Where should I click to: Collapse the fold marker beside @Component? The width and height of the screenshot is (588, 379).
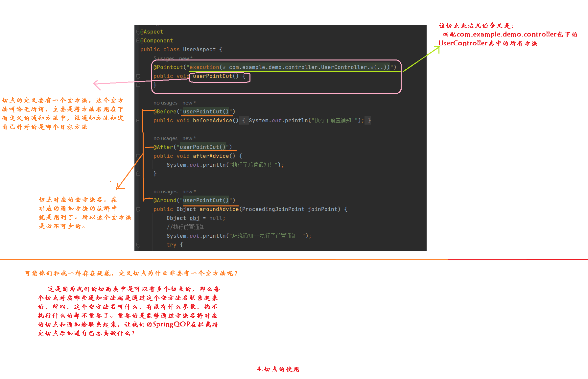click(x=138, y=41)
